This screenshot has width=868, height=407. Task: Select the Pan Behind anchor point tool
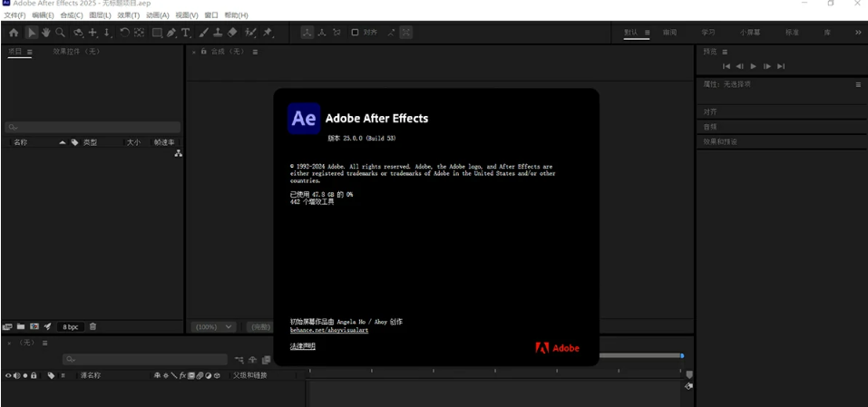point(139,33)
